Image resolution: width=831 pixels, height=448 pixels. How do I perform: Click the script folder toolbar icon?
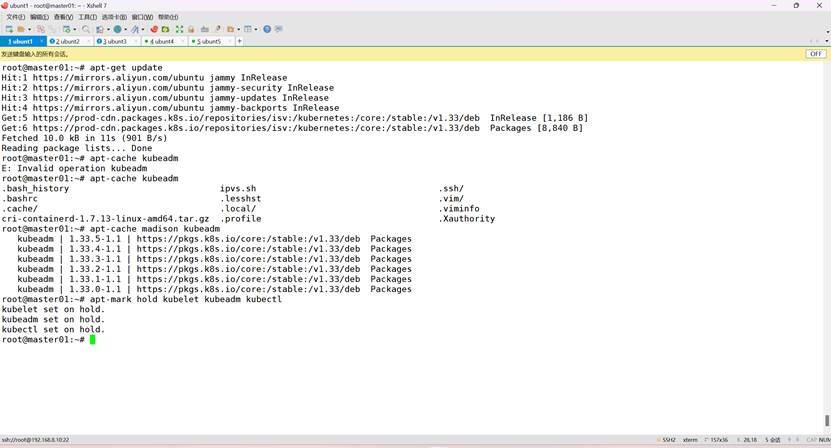point(231,29)
